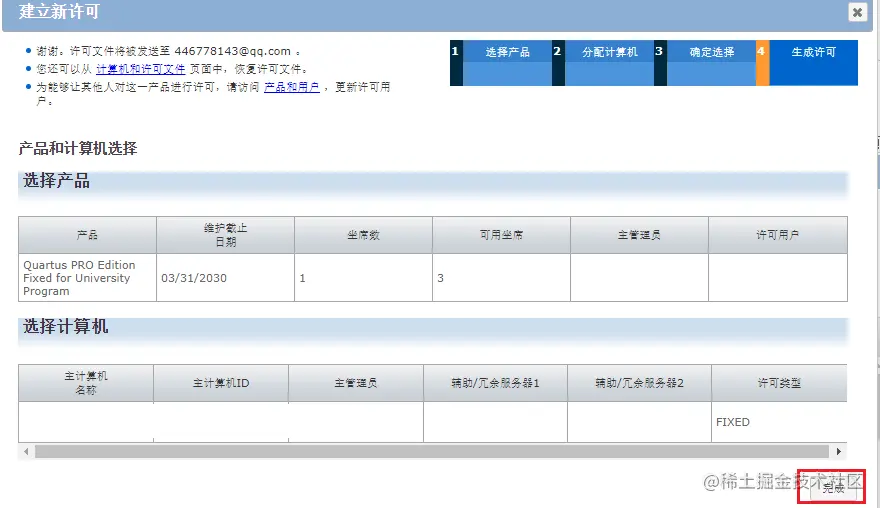Click the email address 446778143@qq.com
Screen dimensions: 880x508
pyautogui.click(x=232, y=51)
